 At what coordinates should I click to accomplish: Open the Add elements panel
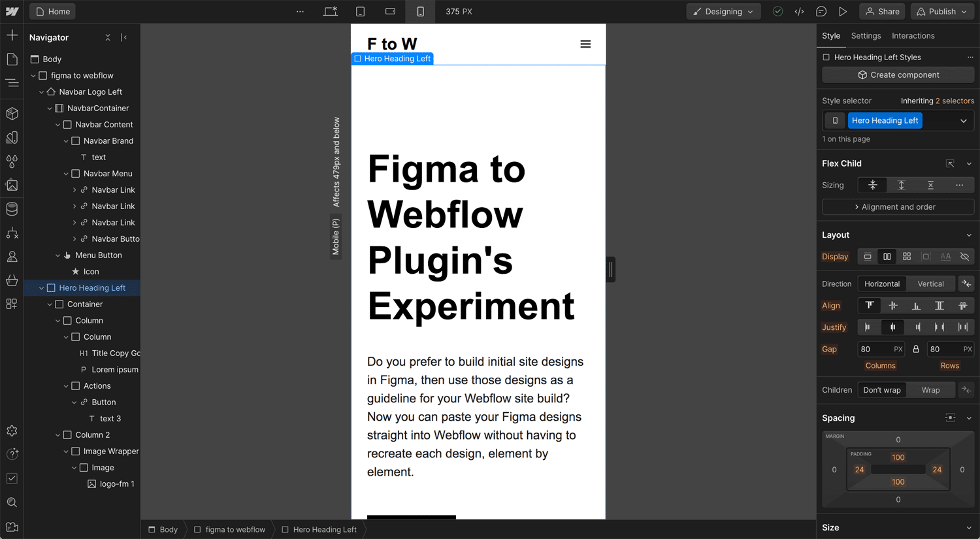coord(12,35)
